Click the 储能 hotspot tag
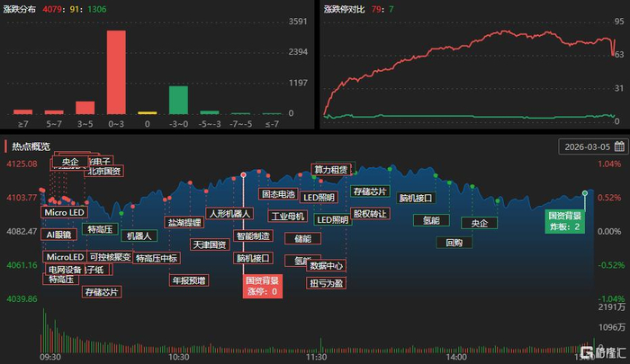The width and height of the screenshot is (630, 364). (303, 239)
